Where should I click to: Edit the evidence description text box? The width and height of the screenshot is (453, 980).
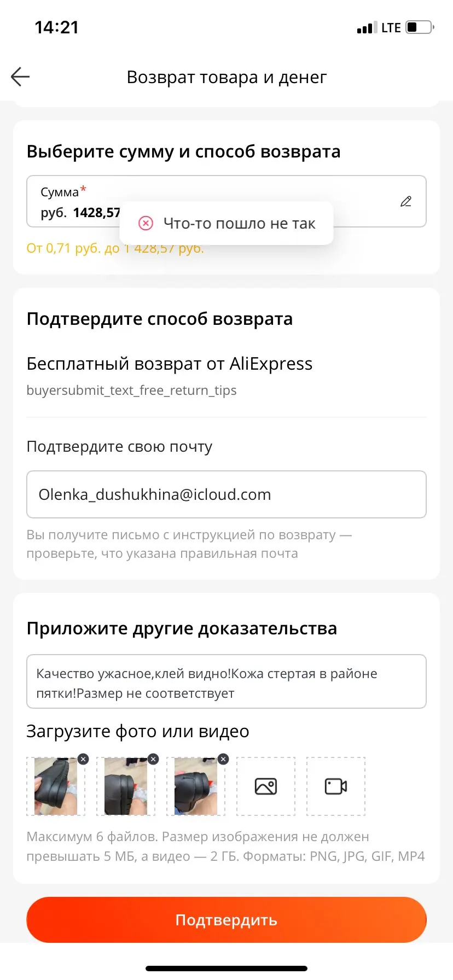click(226, 682)
